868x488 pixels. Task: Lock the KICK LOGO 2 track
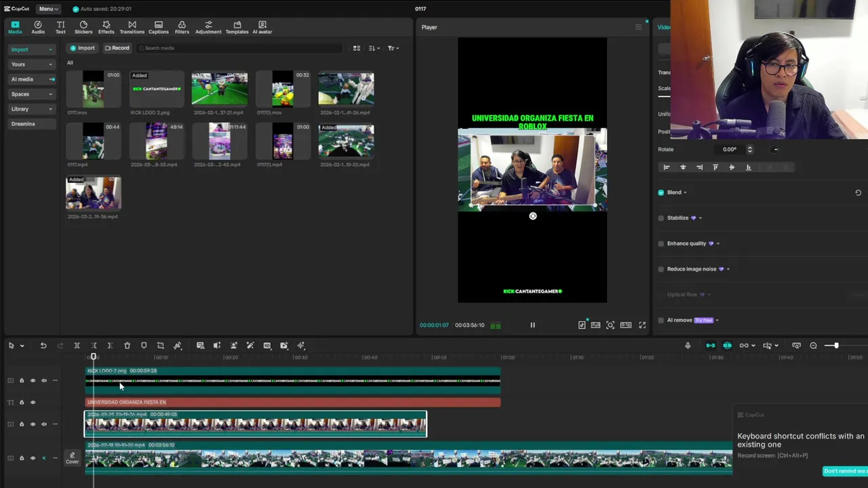pos(22,381)
